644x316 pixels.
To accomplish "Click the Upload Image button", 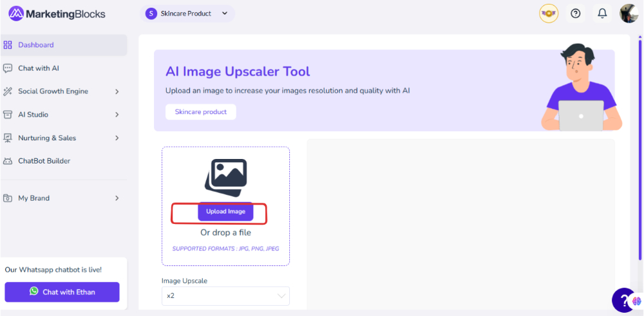I will tap(225, 212).
